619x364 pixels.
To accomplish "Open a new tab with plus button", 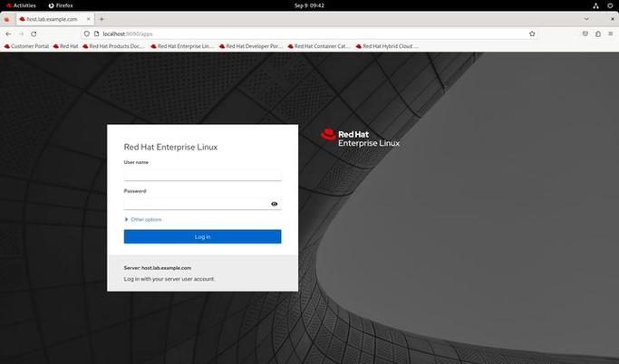I will click(102, 19).
